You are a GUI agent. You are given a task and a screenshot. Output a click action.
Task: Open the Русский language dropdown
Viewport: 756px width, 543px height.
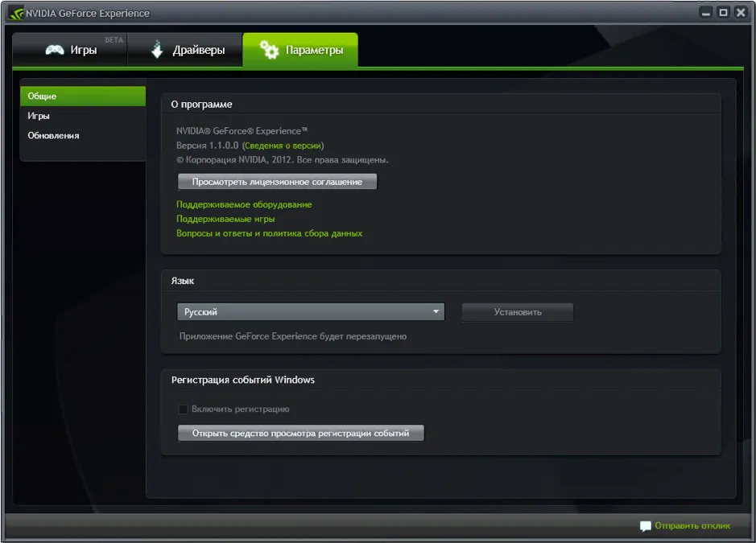click(x=311, y=312)
